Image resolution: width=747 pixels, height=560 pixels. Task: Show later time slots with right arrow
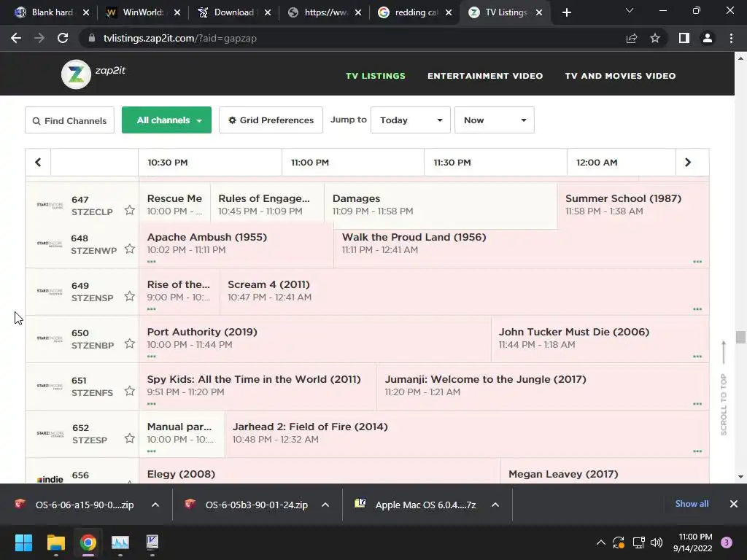pos(688,163)
